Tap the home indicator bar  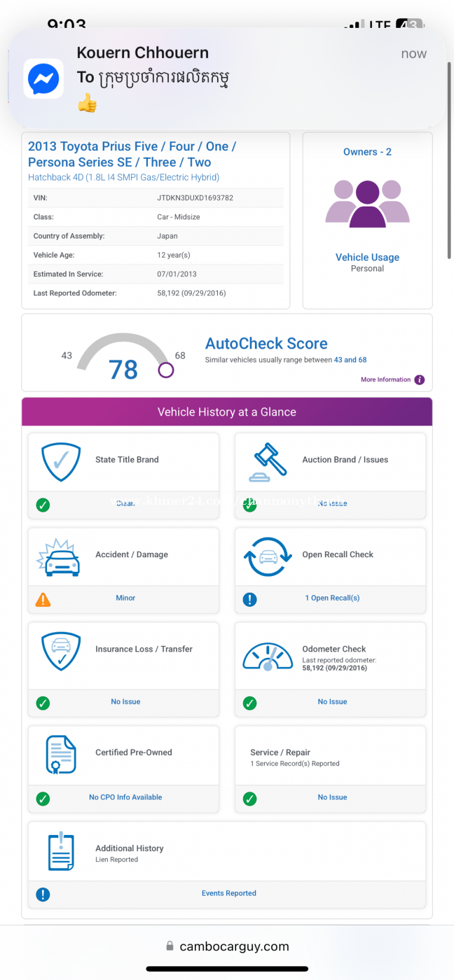(x=227, y=969)
